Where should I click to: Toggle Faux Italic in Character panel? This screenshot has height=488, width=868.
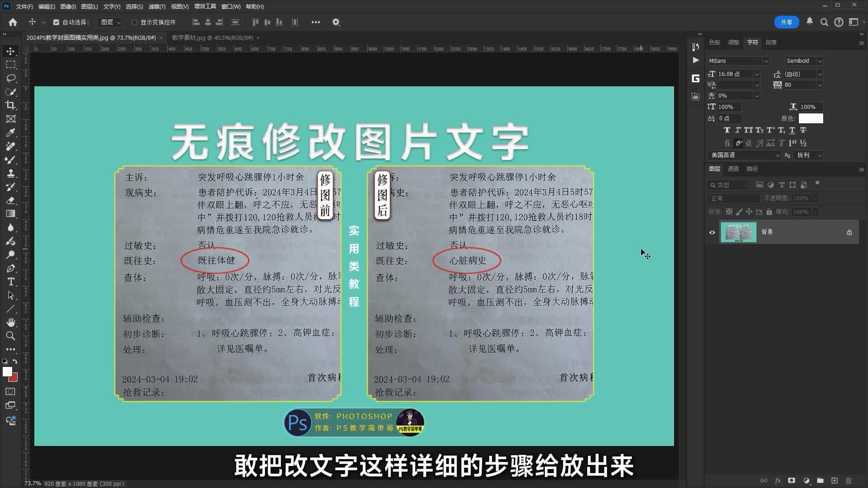coord(738,130)
